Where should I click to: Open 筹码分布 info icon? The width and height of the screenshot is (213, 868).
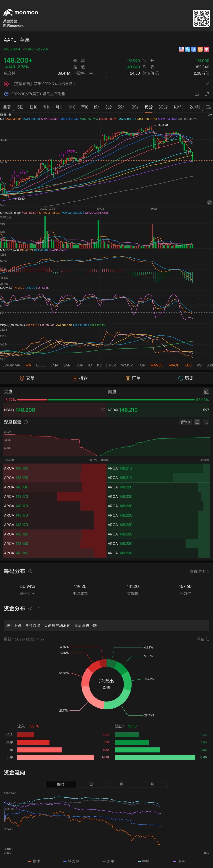point(30,572)
